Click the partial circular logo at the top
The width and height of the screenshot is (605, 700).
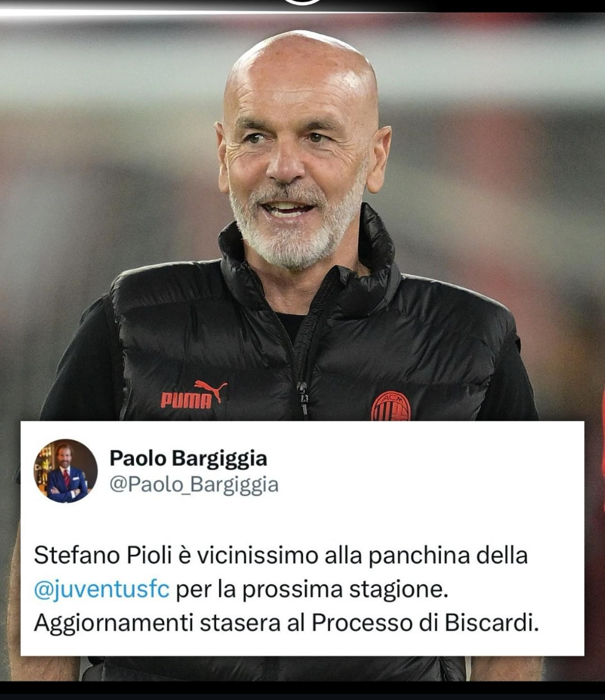click(x=302, y=2)
